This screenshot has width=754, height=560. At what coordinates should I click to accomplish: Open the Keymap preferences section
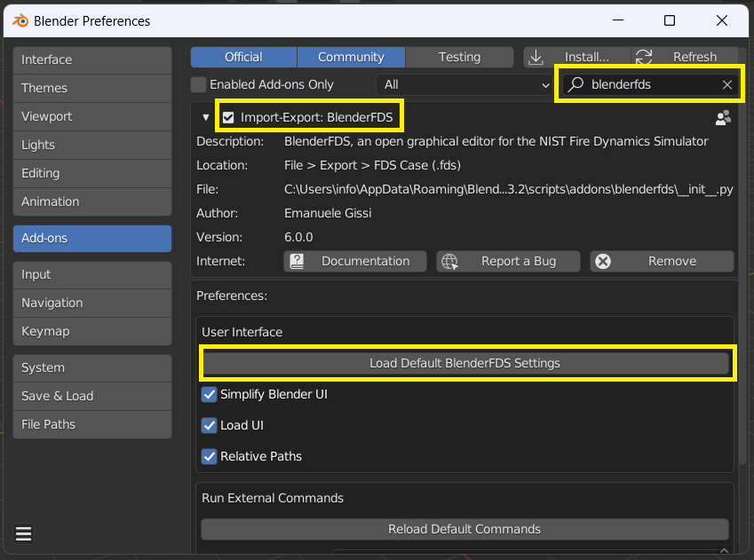pos(92,331)
